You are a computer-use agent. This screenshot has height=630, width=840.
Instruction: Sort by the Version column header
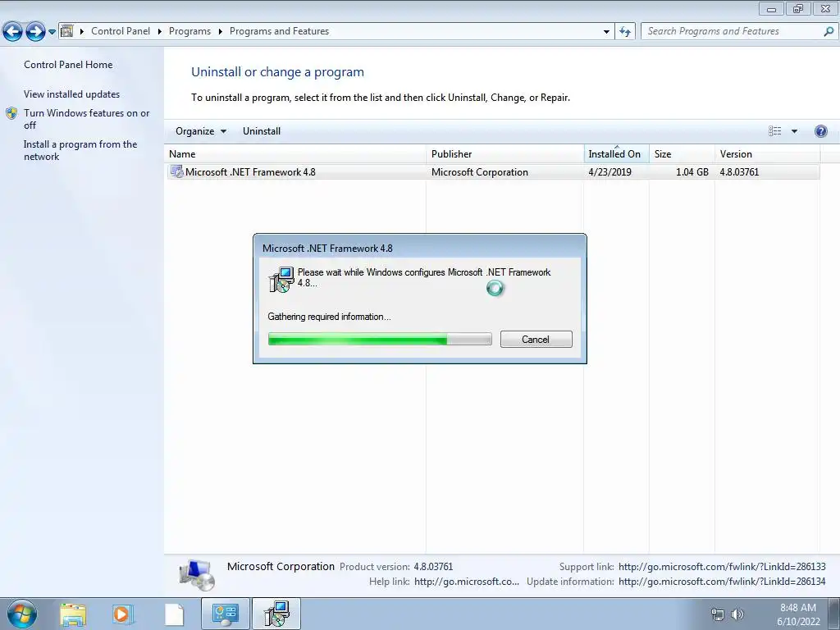tap(767, 154)
